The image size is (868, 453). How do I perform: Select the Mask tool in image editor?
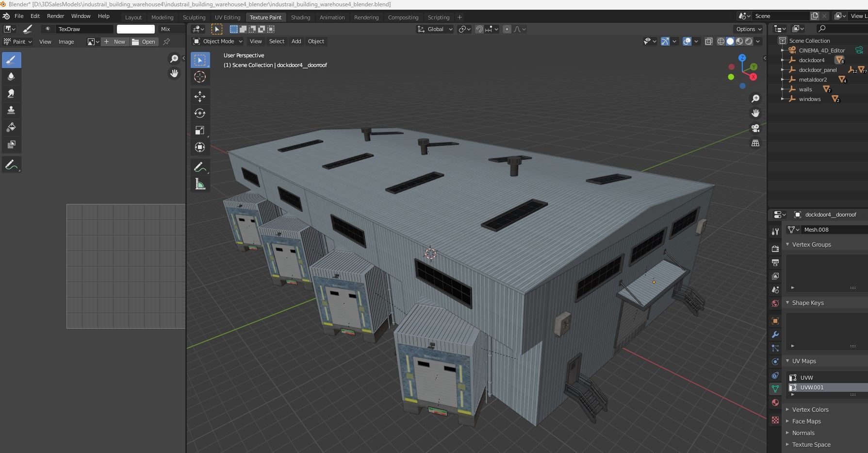pos(11,144)
